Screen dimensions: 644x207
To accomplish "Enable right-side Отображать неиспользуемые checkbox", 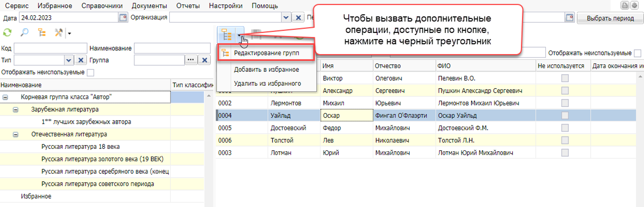I will [637, 53].
